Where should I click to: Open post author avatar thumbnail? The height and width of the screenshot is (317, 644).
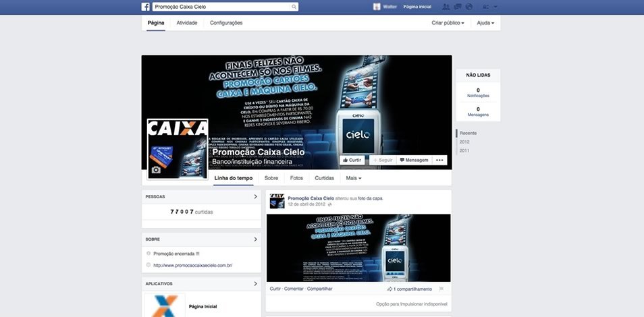277,201
